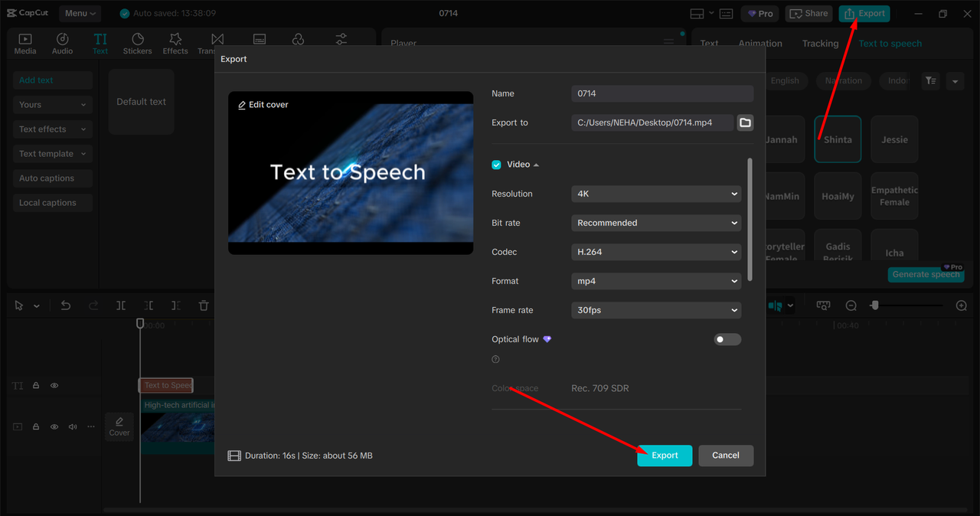Click the timeline zoom slider handle

[874, 305]
